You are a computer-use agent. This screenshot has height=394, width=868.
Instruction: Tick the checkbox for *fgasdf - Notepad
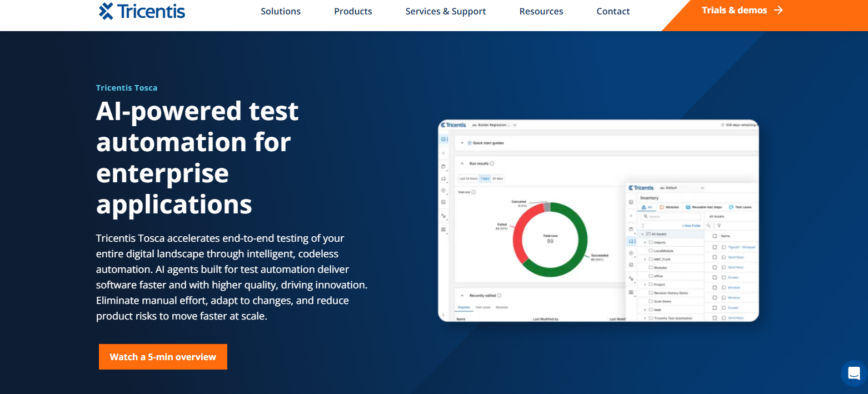[715, 247]
